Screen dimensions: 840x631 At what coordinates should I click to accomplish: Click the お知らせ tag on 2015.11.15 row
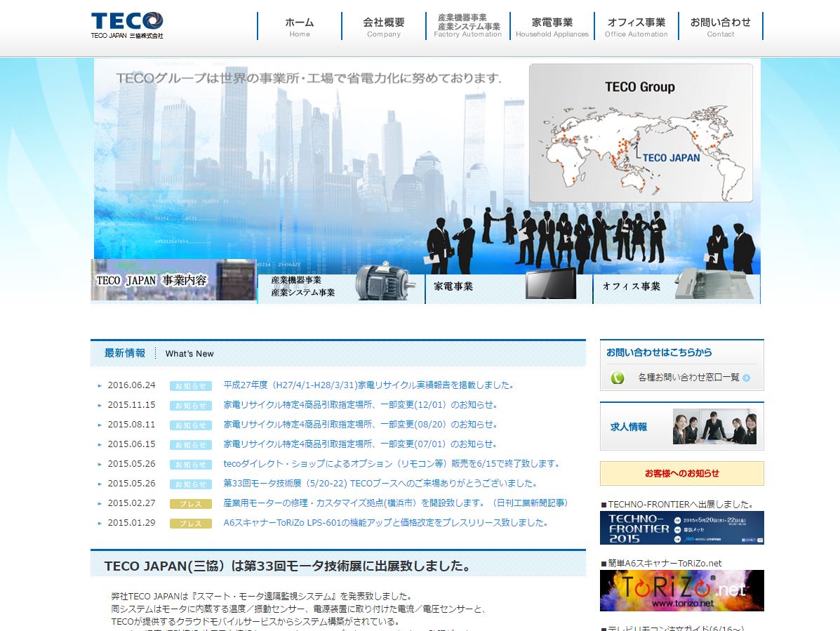tap(191, 406)
